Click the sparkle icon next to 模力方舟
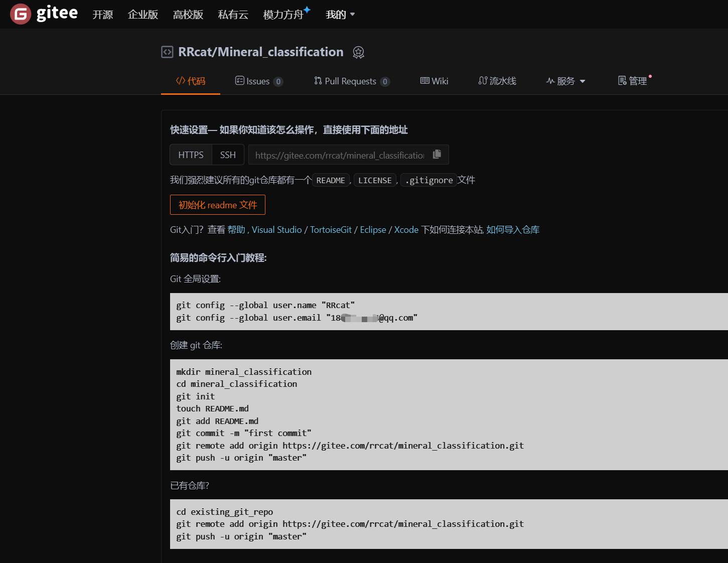This screenshot has width=728, height=563. click(x=307, y=10)
